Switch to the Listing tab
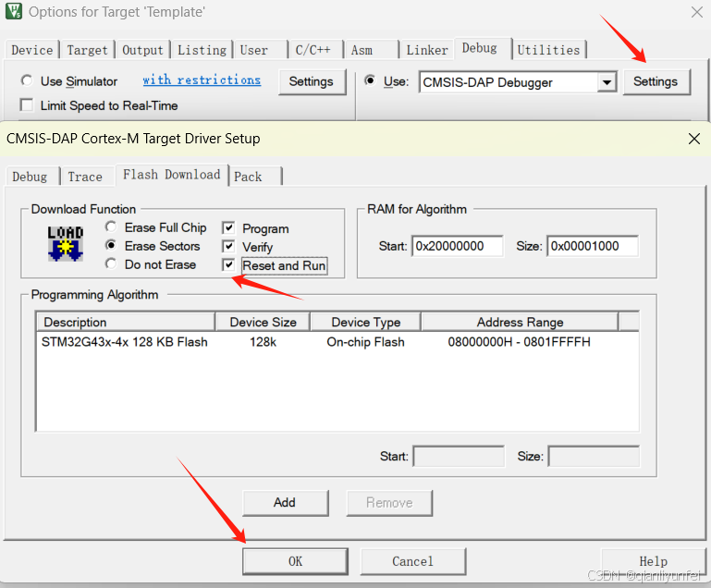Viewport: 711px width, 588px height. click(202, 50)
